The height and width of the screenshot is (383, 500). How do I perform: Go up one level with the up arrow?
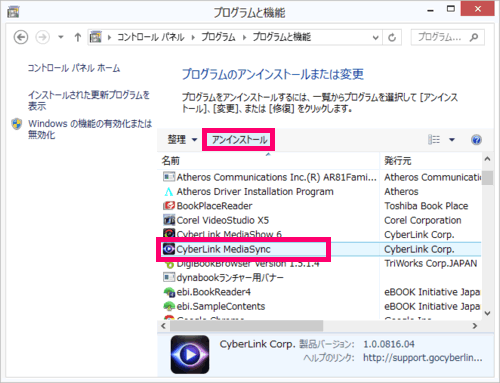coord(78,37)
